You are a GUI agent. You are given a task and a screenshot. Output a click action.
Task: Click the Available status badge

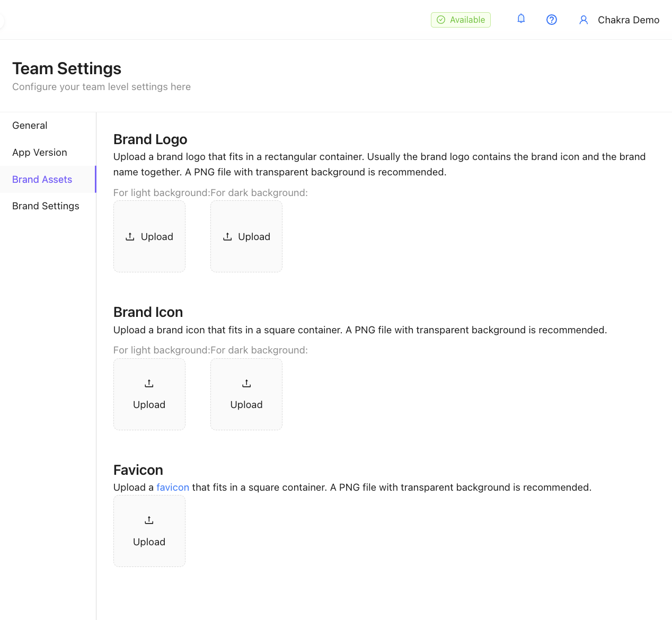click(461, 20)
